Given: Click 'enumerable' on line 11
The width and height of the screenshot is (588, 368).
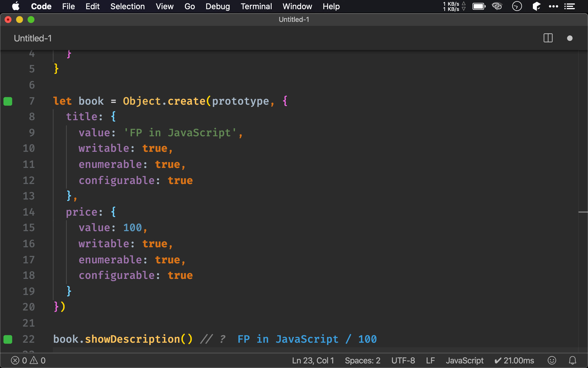Looking at the screenshot, I should pyautogui.click(x=110, y=164).
